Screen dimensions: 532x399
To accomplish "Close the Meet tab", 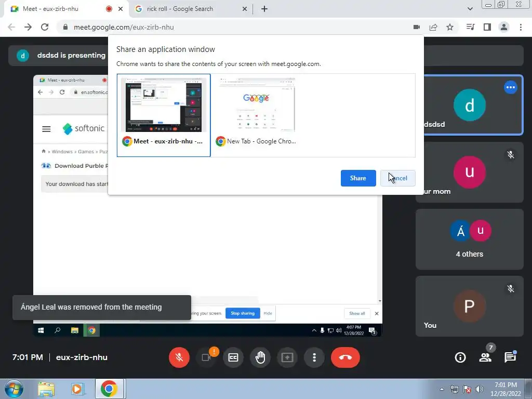I will 121,9.
